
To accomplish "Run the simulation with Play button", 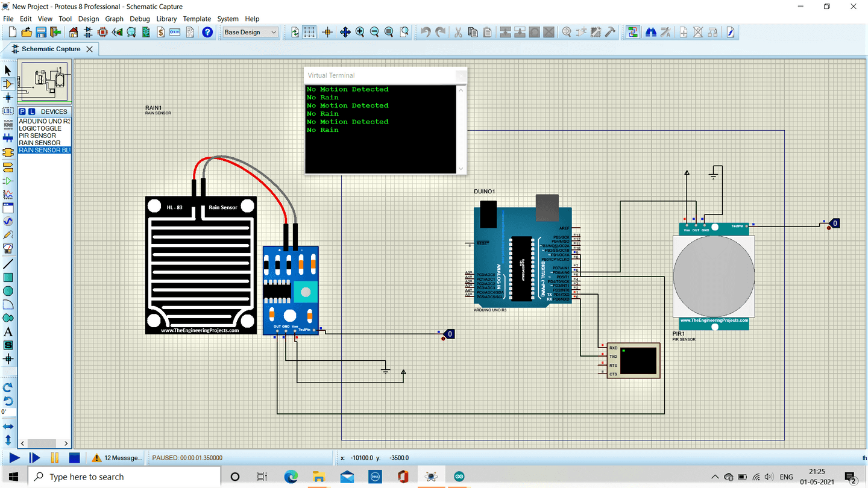I will [x=14, y=458].
